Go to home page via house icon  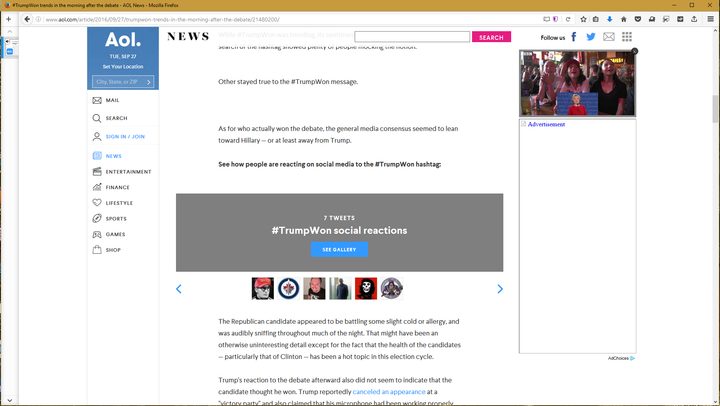click(624, 19)
